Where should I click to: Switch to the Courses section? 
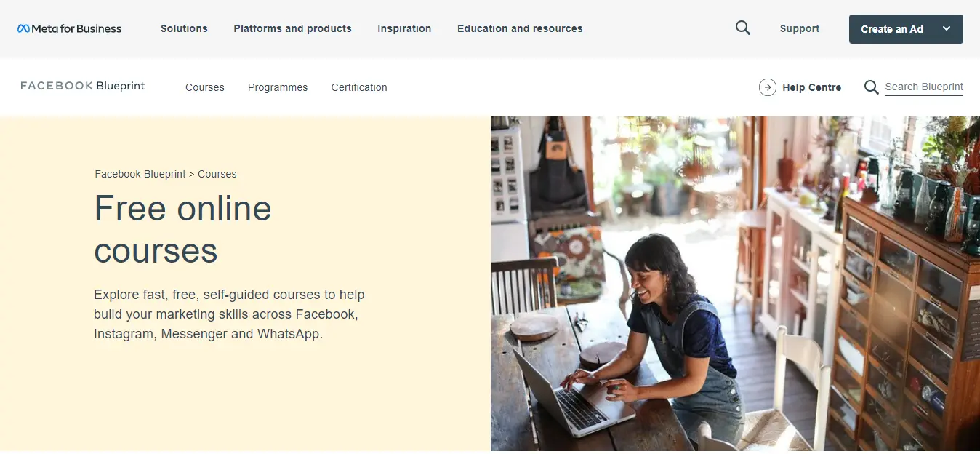click(204, 87)
